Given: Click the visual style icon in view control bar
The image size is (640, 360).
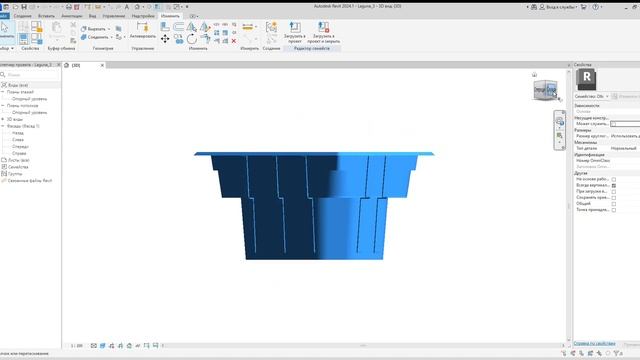Looking at the screenshot, I should (103, 346).
